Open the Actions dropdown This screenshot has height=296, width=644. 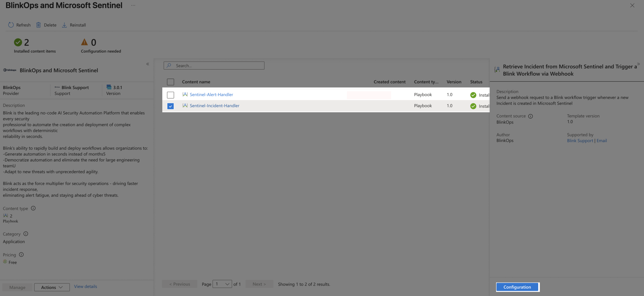tap(52, 287)
